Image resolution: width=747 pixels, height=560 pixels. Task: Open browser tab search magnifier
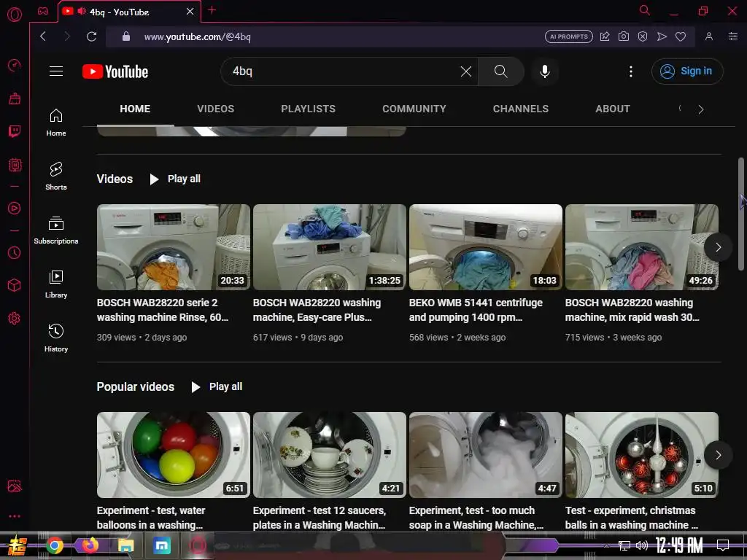[645, 10]
